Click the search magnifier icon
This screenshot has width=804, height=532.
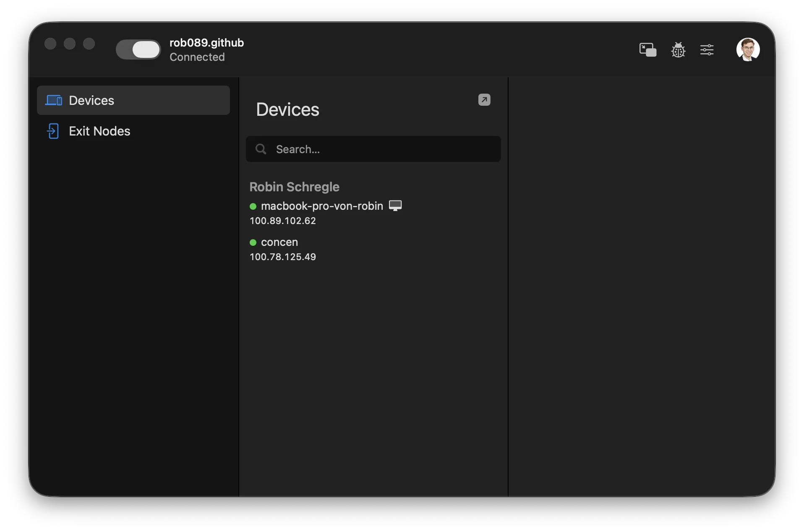click(261, 149)
